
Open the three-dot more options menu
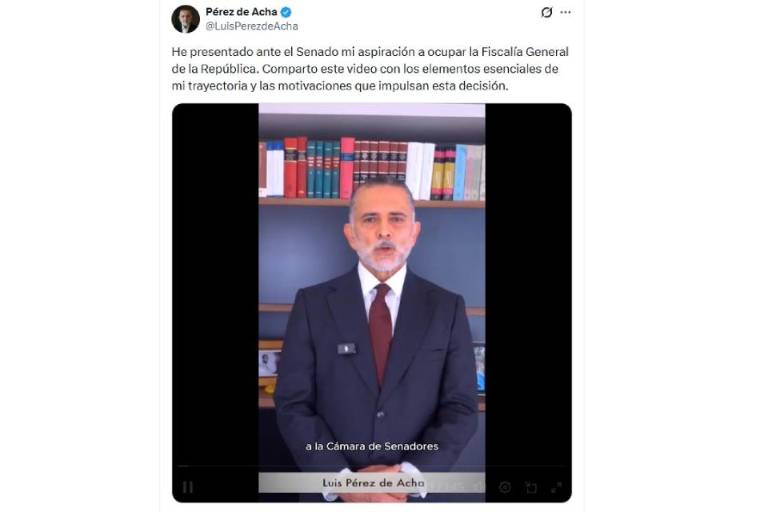566,12
